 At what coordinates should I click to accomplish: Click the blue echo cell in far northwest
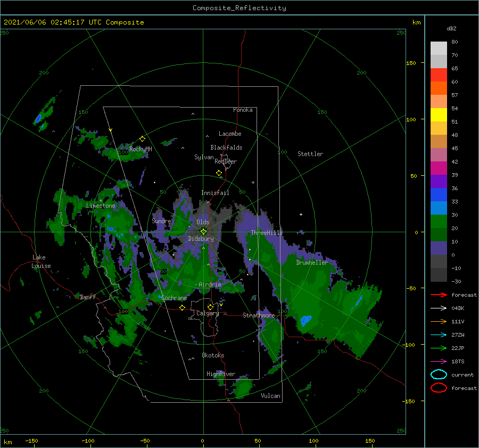[x=38, y=118]
